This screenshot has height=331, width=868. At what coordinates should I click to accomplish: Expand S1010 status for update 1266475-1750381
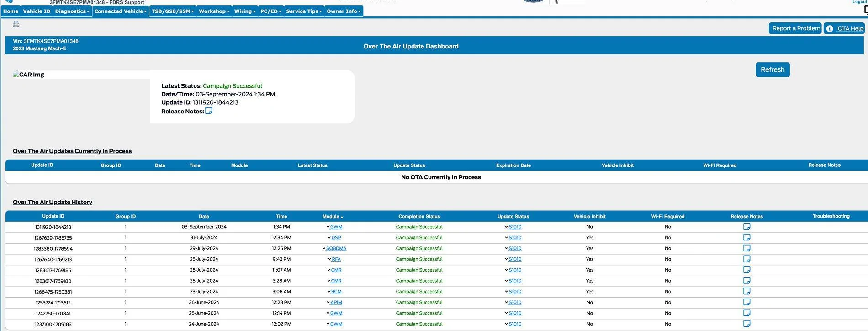click(x=513, y=292)
